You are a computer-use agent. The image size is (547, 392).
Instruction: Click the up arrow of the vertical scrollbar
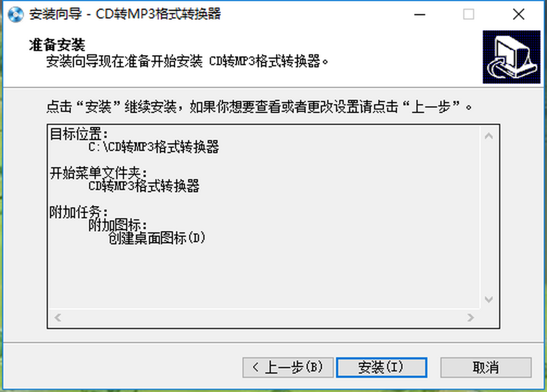[x=489, y=136]
